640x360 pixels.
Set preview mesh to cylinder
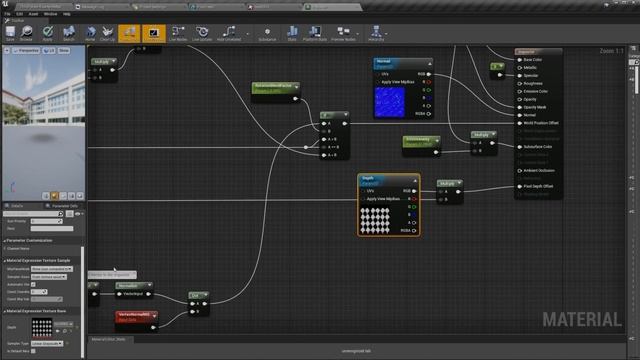46,196
